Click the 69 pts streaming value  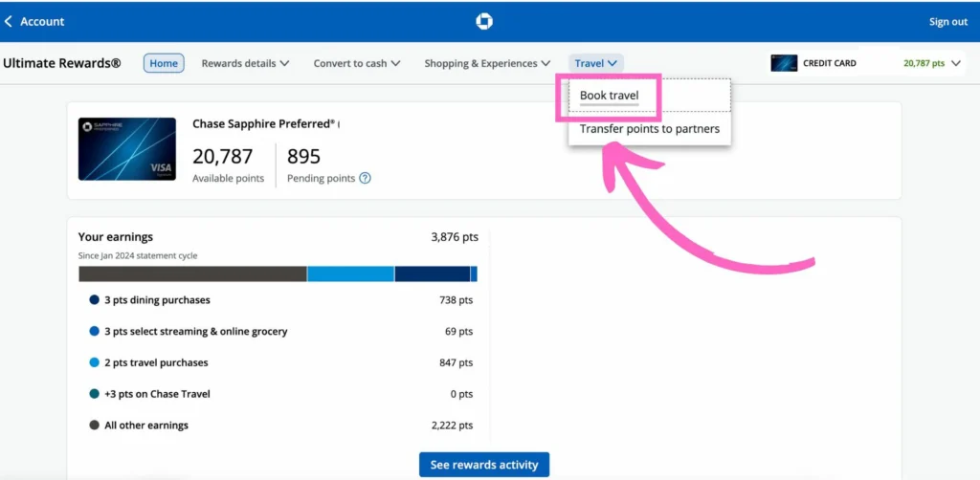tap(458, 332)
